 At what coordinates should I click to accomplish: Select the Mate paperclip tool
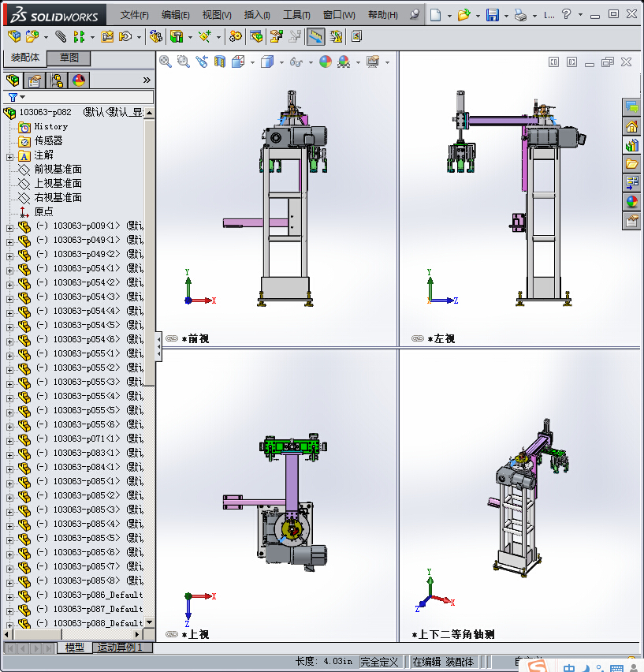click(x=61, y=36)
